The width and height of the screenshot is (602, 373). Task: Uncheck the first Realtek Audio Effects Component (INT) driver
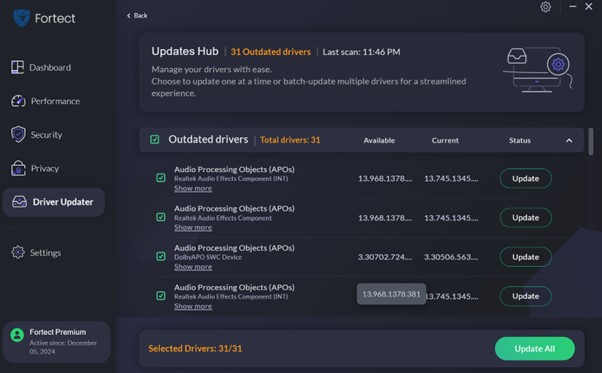[161, 178]
